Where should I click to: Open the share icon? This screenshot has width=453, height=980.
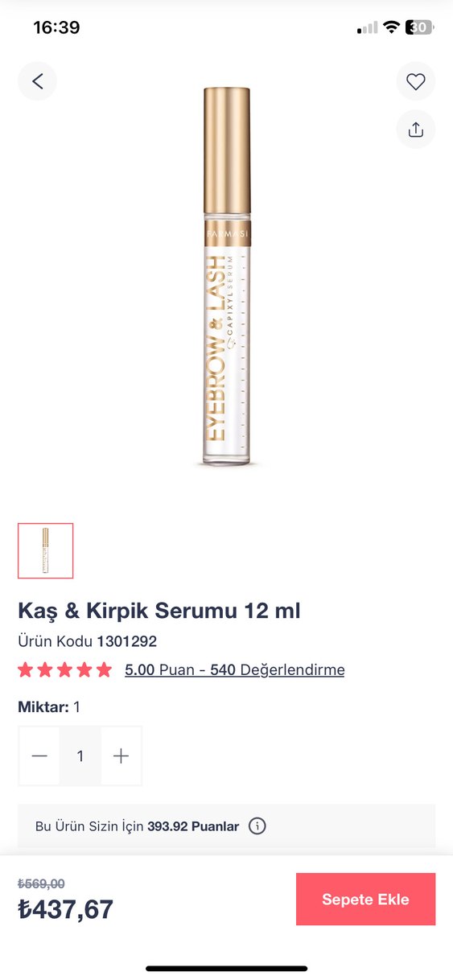pos(415,130)
